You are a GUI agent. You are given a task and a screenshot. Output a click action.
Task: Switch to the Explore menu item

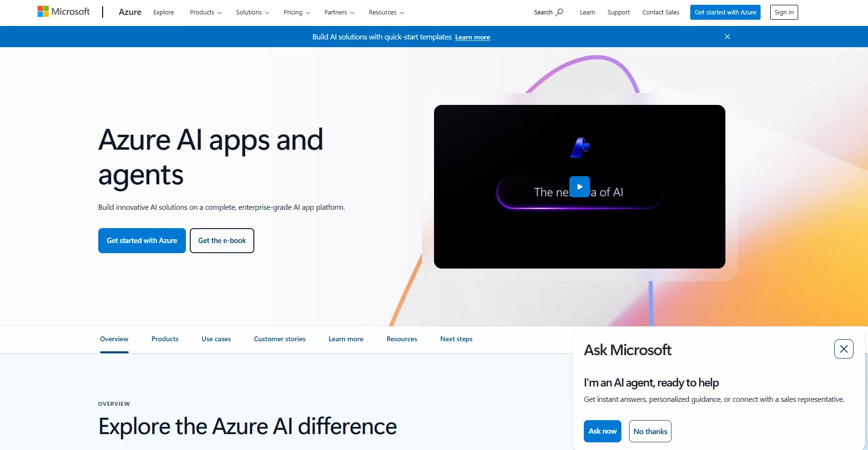coord(163,12)
